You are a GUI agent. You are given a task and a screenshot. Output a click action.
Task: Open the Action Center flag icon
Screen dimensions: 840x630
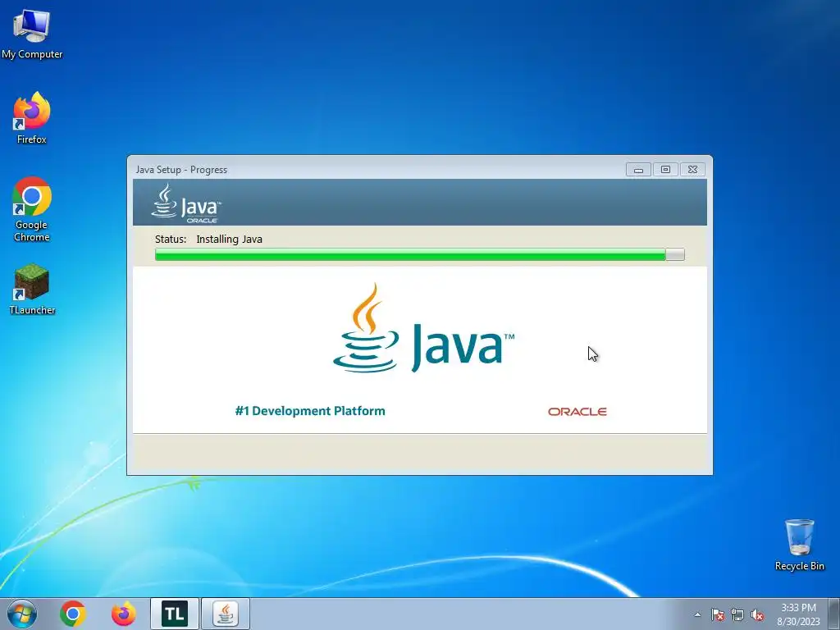pos(717,614)
